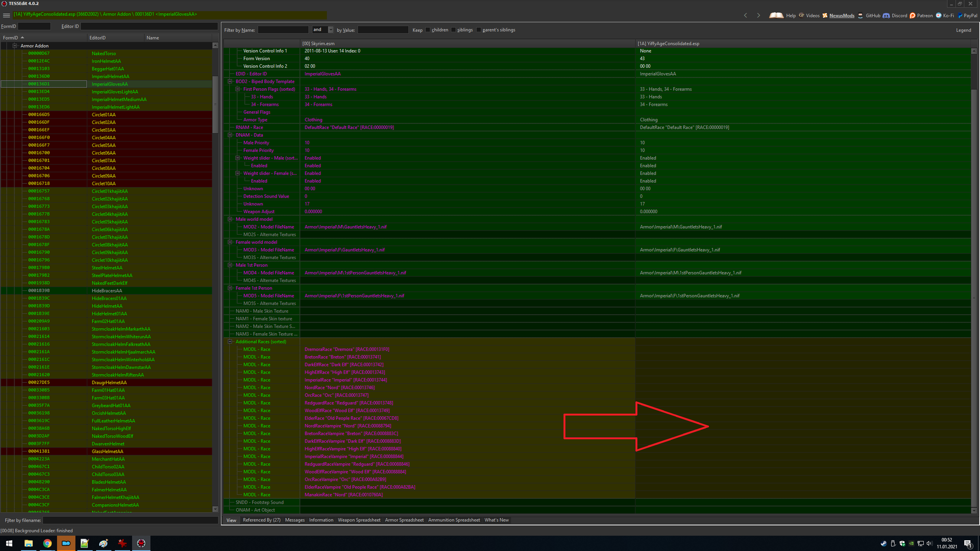Open the Ko-Fi cup icon
The image size is (980, 551).
[939, 15]
